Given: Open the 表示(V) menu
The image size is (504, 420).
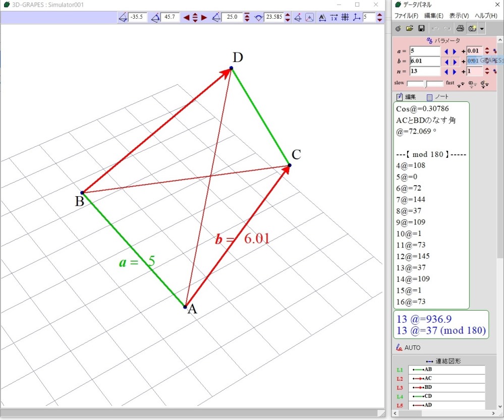Looking at the screenshot, I should tap(459, 16).
